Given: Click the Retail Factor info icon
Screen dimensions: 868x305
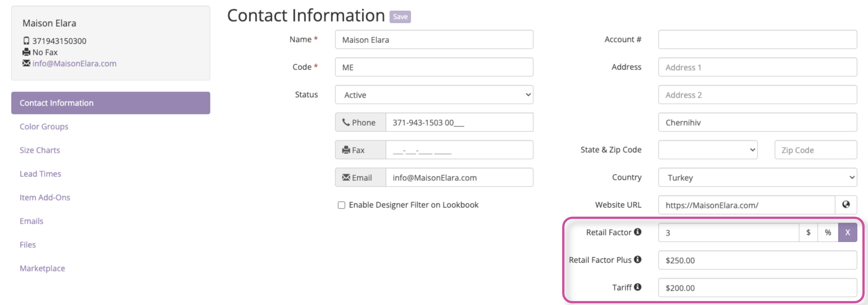Looking at the screenshot, I should (x=638, y=232).
